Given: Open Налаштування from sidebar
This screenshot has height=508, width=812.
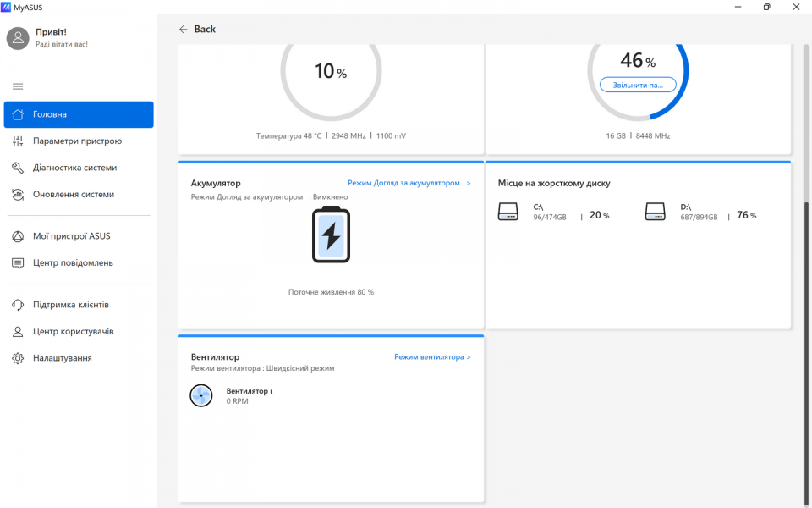Looking at the screenshot, I should (62, 358).
